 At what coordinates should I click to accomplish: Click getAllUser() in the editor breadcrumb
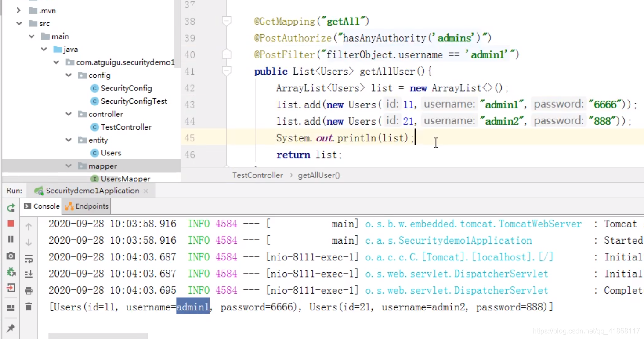click(x=319, y=175)
